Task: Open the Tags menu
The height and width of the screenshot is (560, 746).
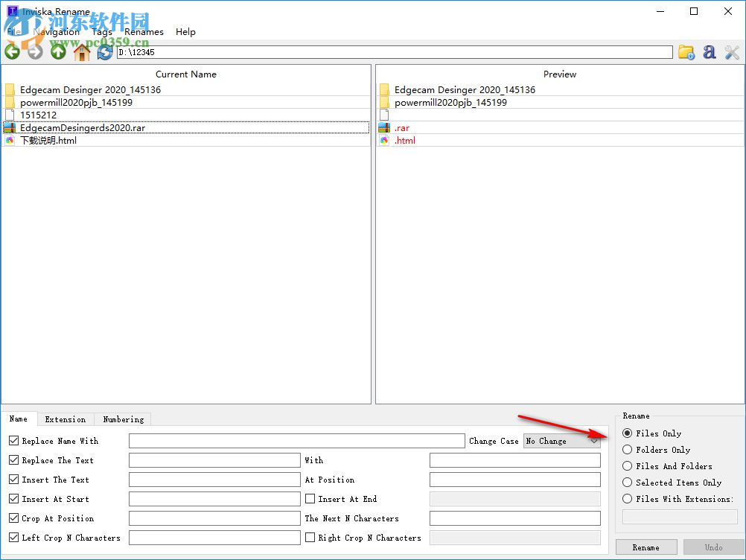Action: point(101,32)
